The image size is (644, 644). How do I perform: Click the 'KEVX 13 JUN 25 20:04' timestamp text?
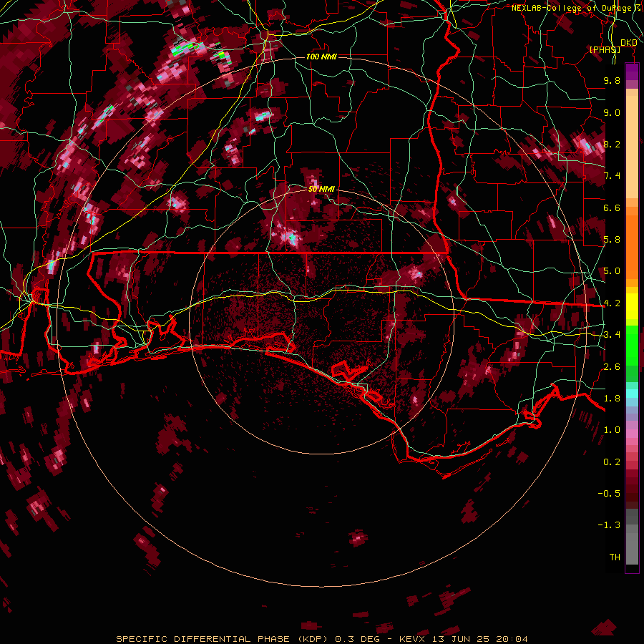[x=463, y=639]
